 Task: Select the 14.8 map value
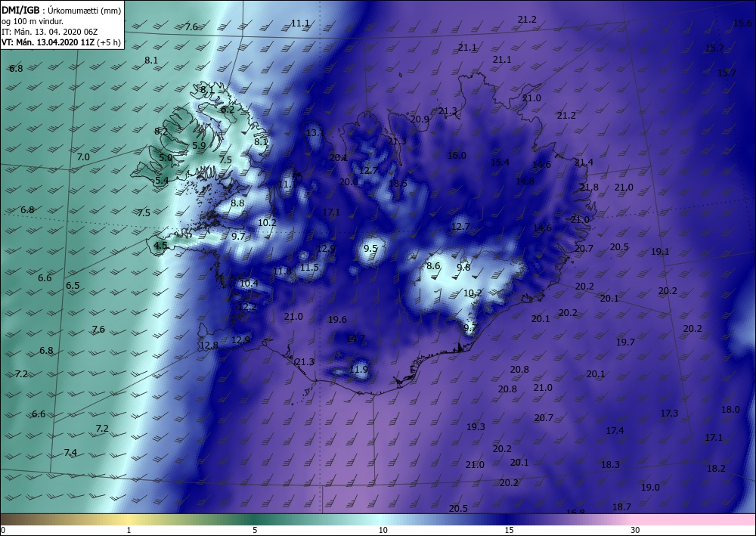click(525, 181)
